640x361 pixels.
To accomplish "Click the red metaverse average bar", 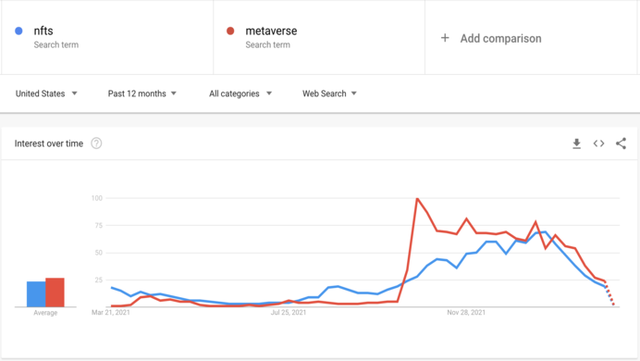I will click(55, 292).
